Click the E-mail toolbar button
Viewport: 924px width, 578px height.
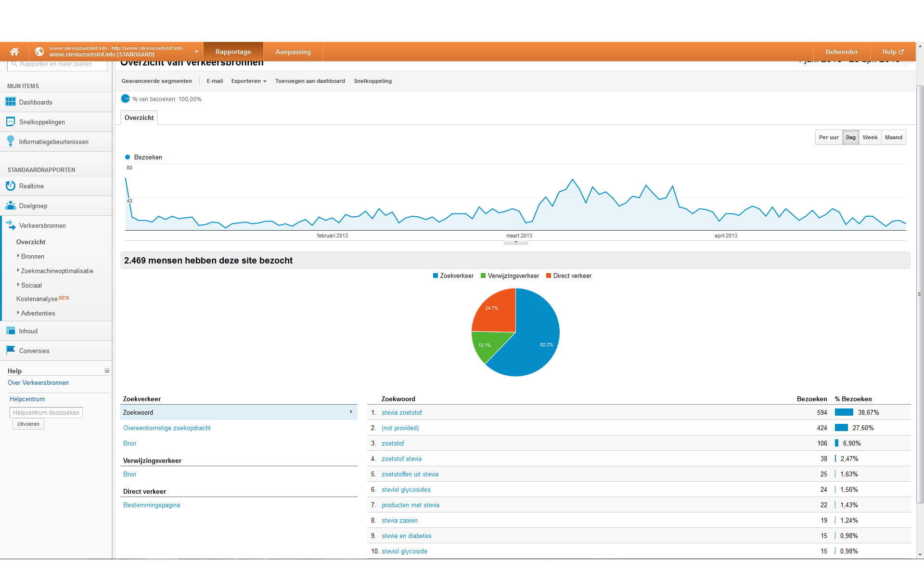pos(215,81)
